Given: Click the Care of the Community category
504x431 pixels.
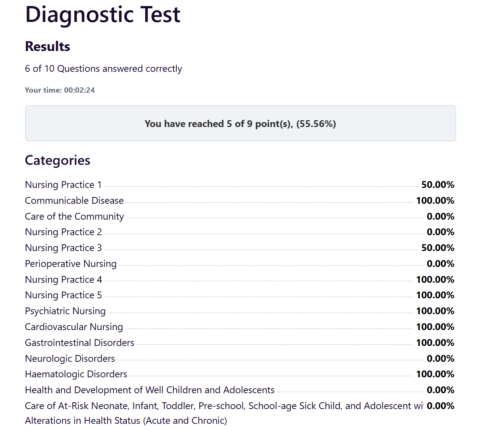Looking at the screenshot, I should point(240,217).
